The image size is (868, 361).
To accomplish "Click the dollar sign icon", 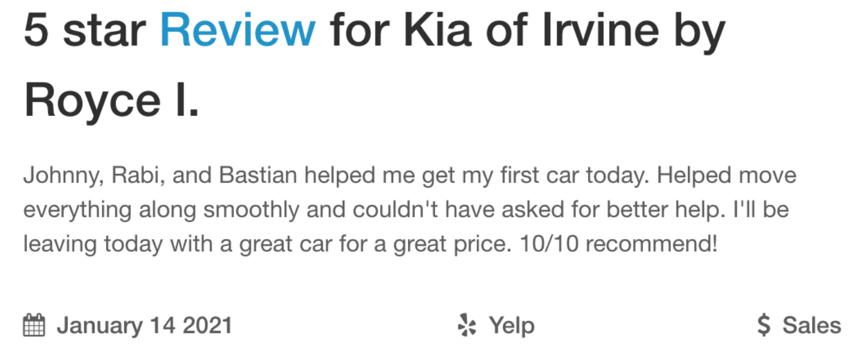I will tap(764, 325).
